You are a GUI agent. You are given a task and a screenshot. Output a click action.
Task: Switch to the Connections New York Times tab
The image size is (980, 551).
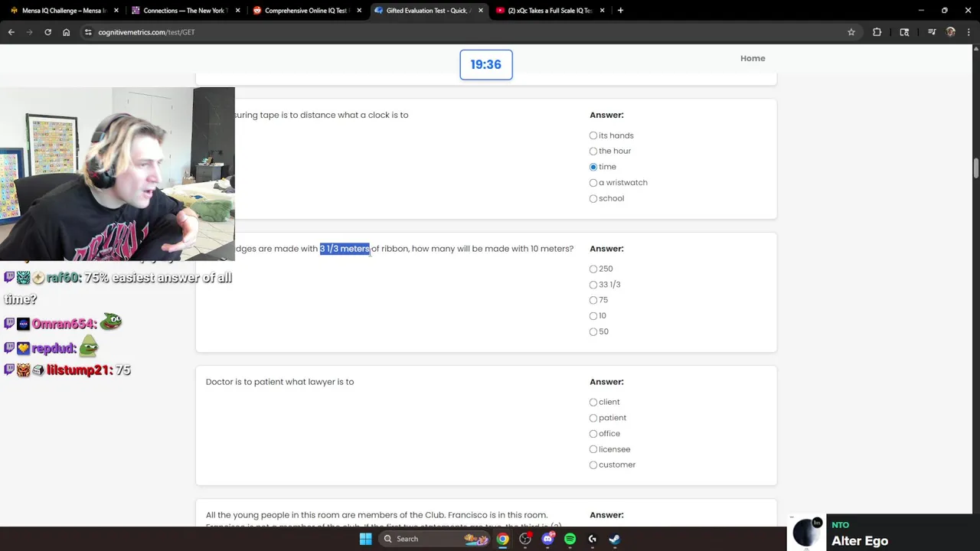pos(185,11)
